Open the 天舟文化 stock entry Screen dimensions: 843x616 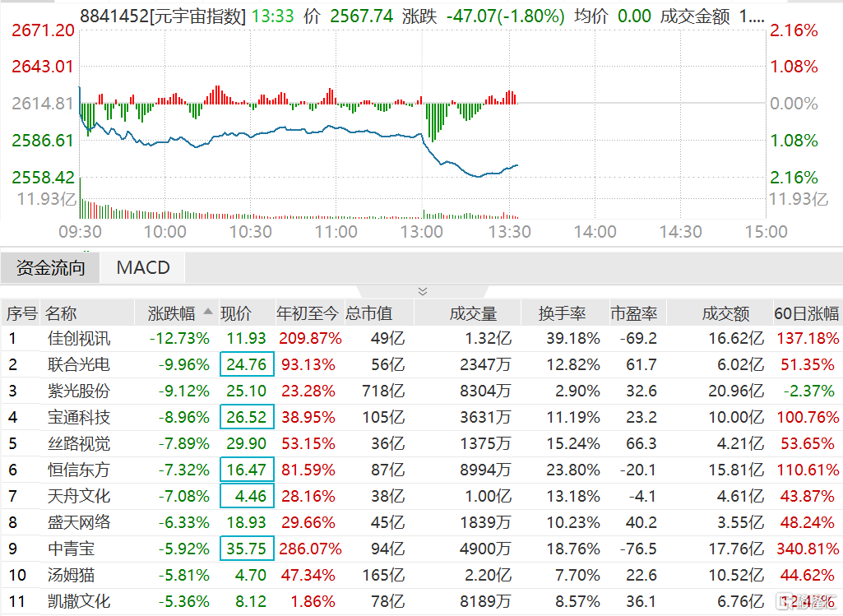pyautogui.click(x=78, y=496)
